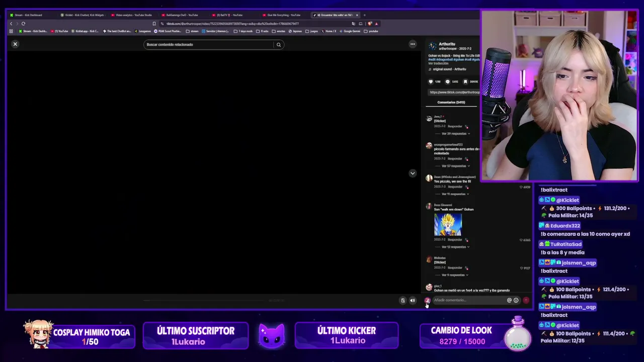Click the @ mention icon
This screenshot has width=644, height=362.
(x=509, y=300)
